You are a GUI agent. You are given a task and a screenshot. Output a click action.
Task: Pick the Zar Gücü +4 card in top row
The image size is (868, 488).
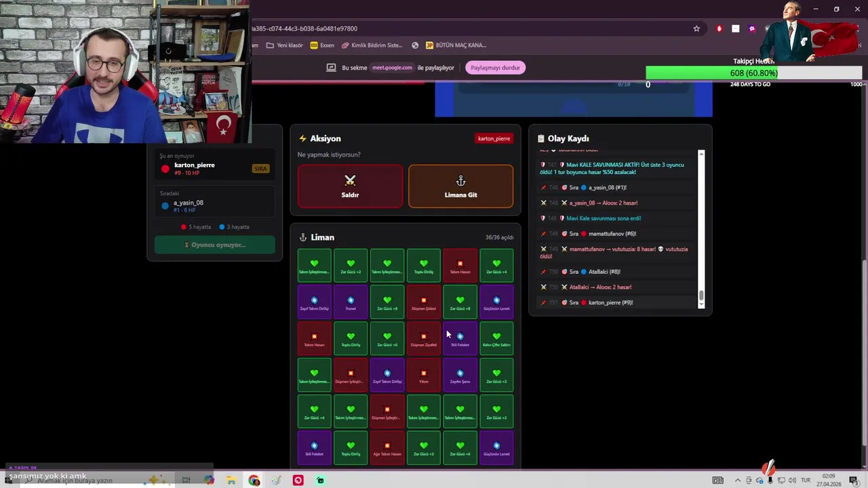click(496, 265)
